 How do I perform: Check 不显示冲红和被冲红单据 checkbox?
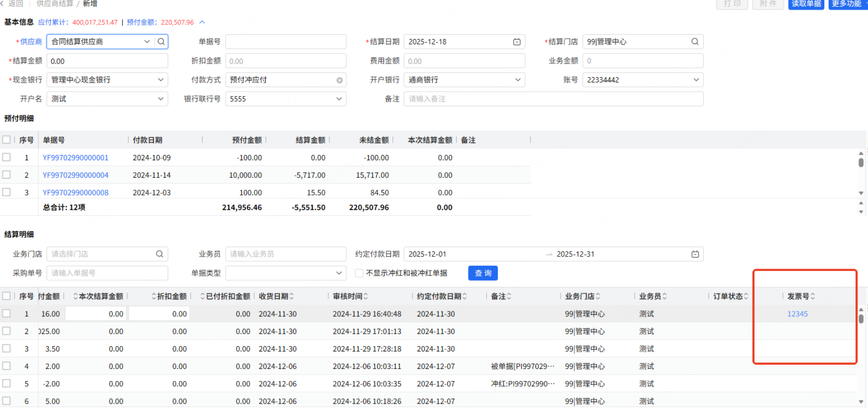360,273
